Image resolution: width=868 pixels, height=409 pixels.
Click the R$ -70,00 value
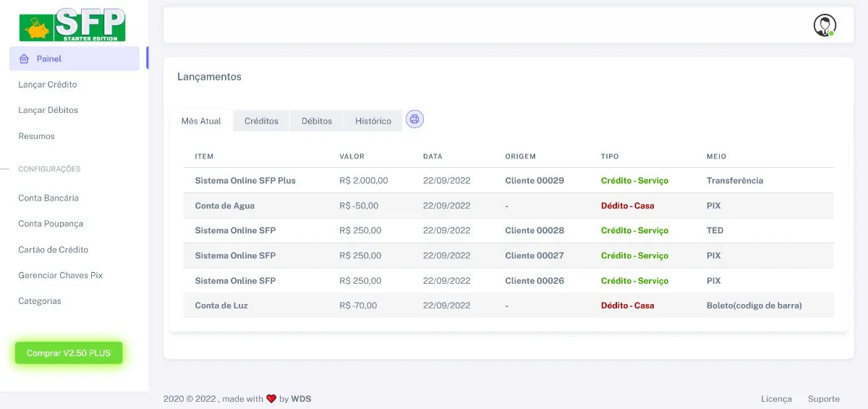[x=358, y=305]
